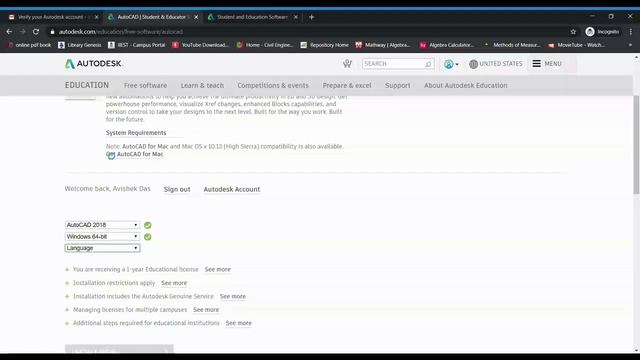Close the Verify your Autodesk account tab
The width and height of the screenshot is (640, 360).
[x=96, y=17]
